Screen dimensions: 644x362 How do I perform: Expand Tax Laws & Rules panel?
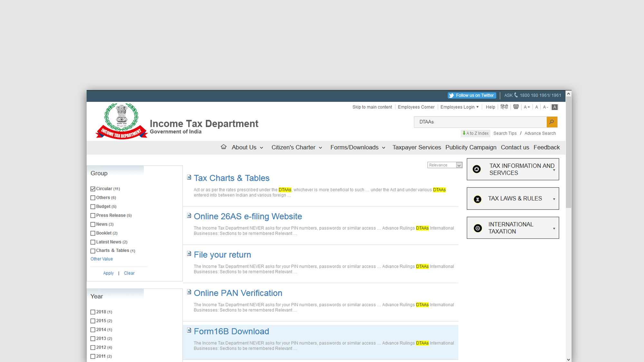[x=513, y=199]
